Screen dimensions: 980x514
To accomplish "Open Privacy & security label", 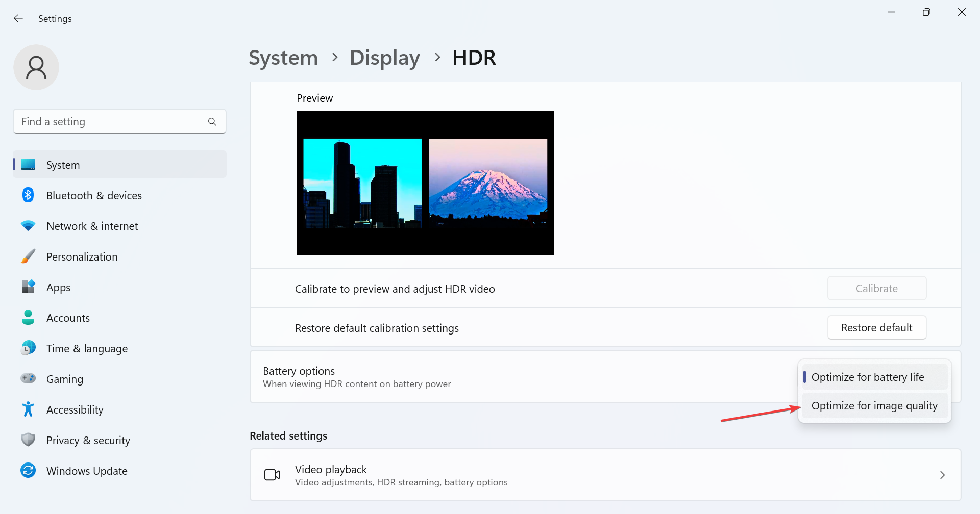I will pyautogui.click(x=88, y=441).
